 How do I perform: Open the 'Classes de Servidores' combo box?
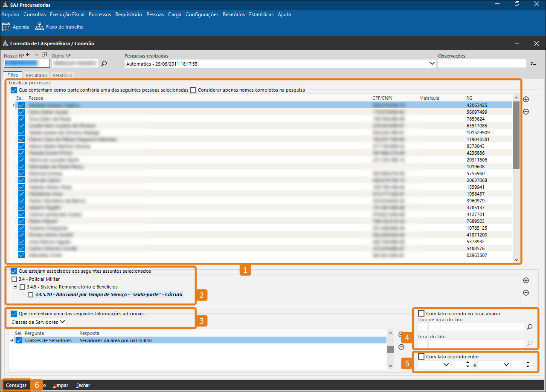pyautogui.click(x=63, y=322)
